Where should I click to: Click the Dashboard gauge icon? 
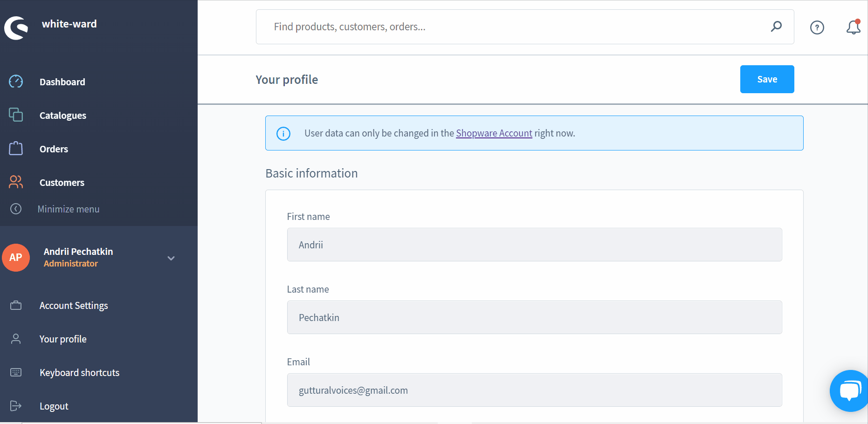(x=16, y=82)
